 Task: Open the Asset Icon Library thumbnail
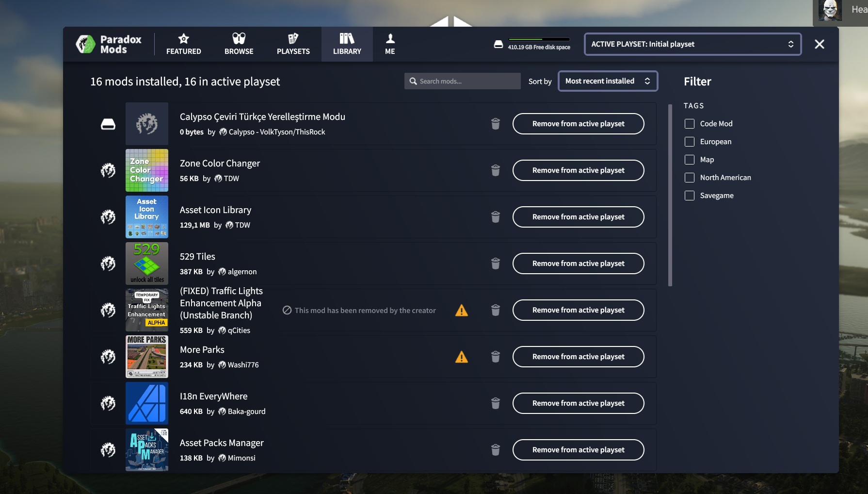(147, 217)
